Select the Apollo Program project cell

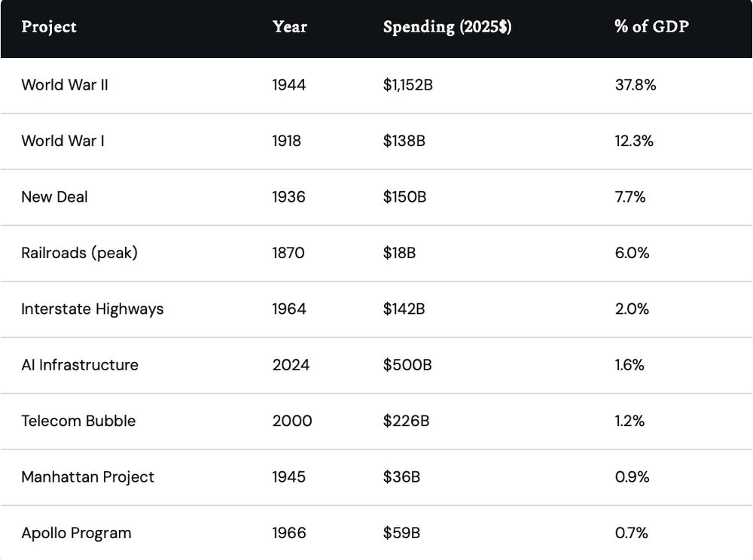point(76,533)
